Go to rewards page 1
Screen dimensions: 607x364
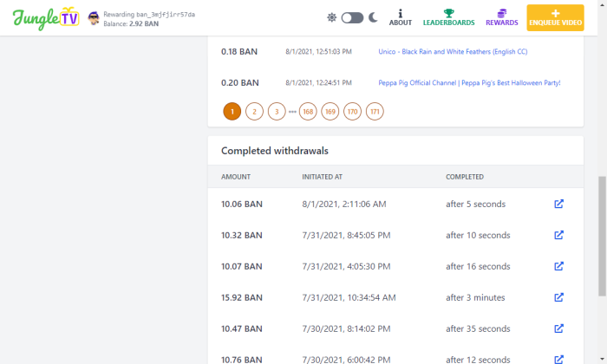click(x=232, y=112)
